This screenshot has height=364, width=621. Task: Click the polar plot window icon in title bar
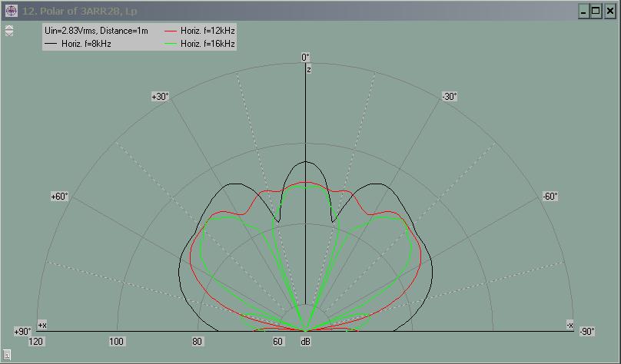coord(11,11)
